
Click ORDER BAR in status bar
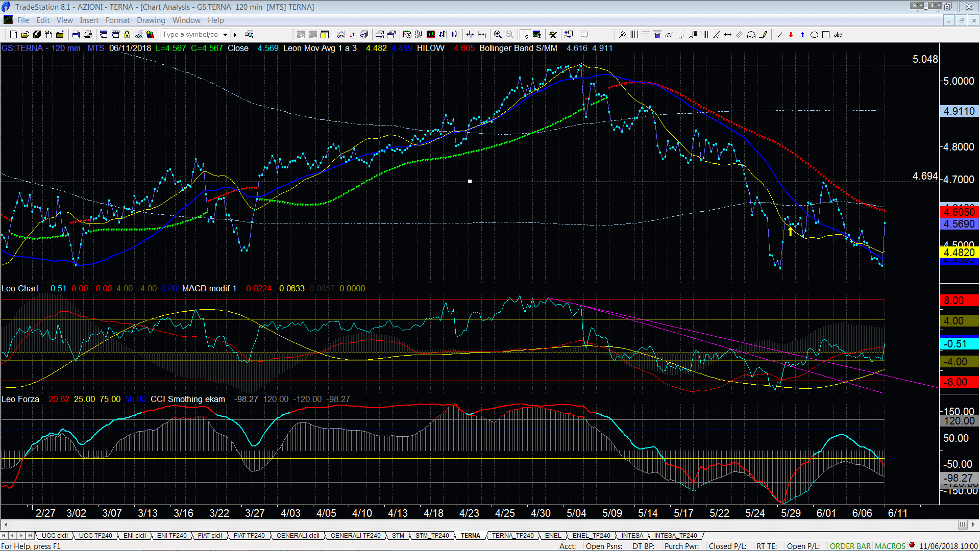pyautogui.click(x=850, y=546)
